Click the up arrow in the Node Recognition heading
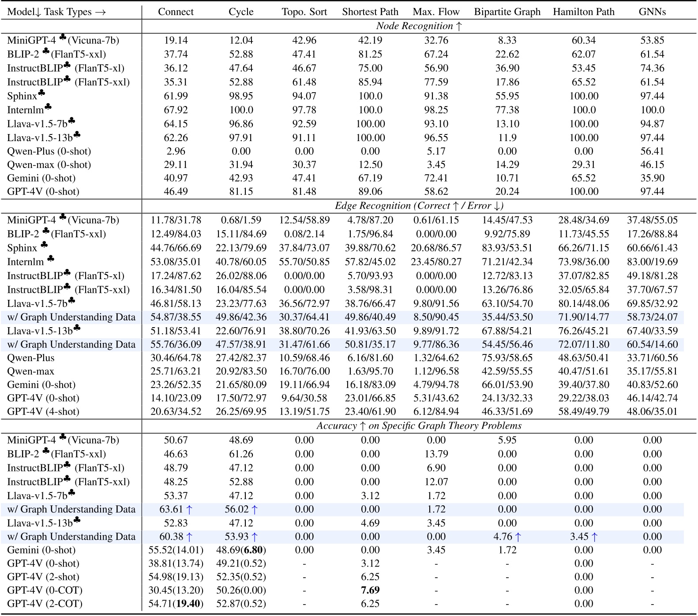 [459, 26]
